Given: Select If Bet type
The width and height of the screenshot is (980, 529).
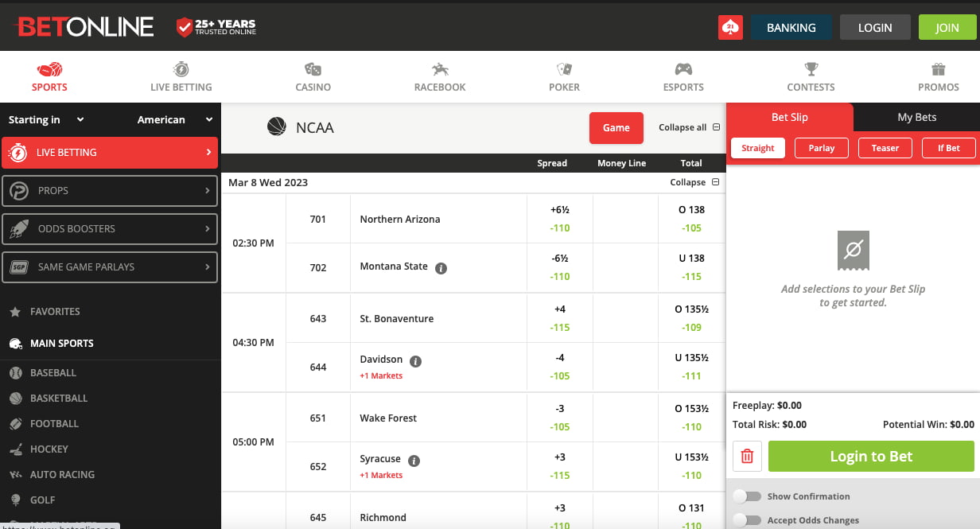Looking at the screenshot, I should [x=949, y=148].
